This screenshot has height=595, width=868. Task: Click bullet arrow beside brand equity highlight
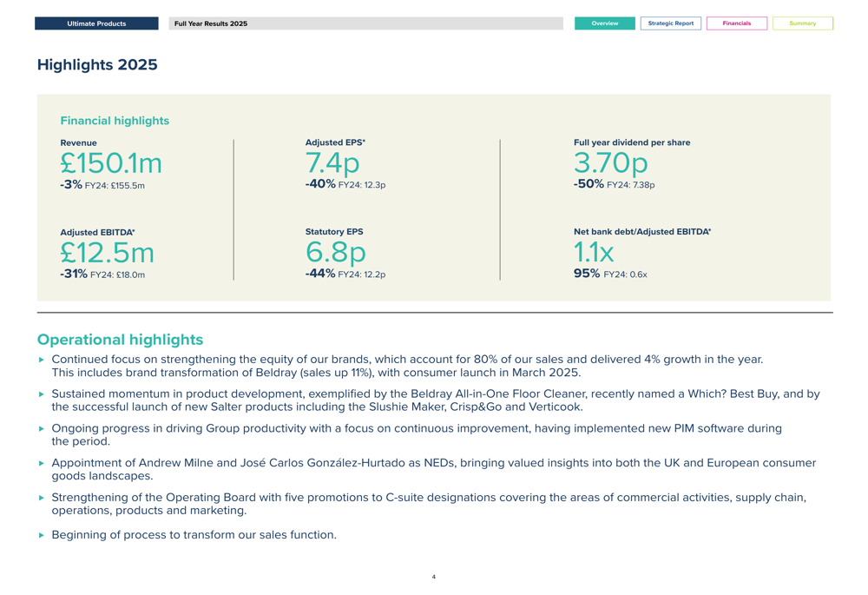40,359
